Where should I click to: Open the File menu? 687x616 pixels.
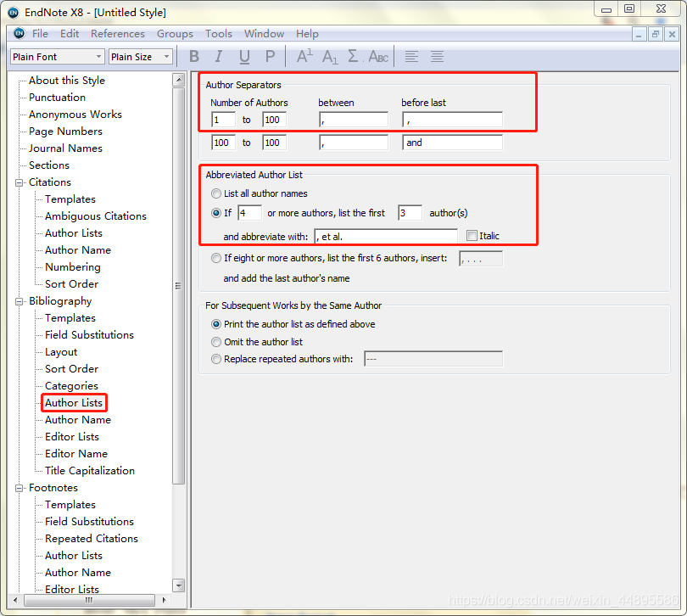tap(40, 34)
